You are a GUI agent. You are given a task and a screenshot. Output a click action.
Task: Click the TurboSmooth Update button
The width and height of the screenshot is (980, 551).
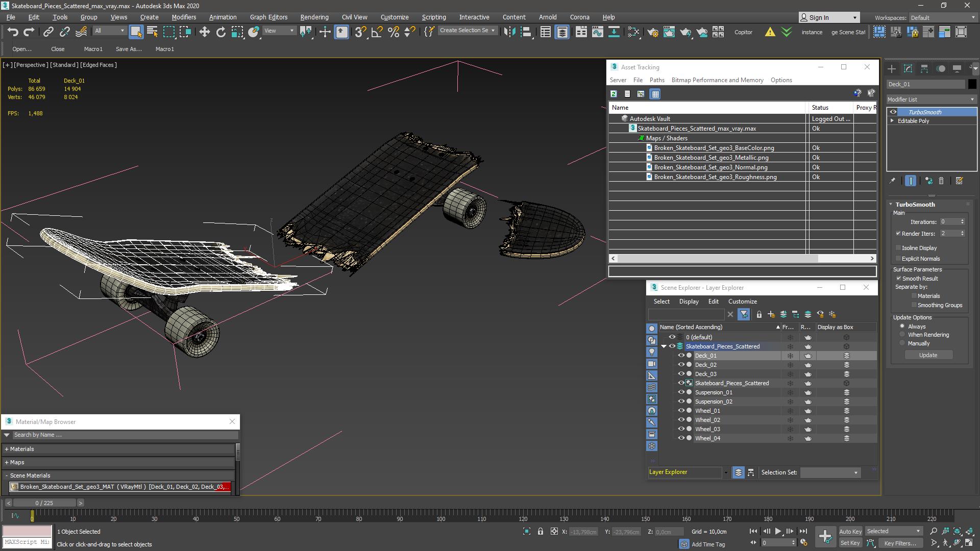(x=928, y=355)
